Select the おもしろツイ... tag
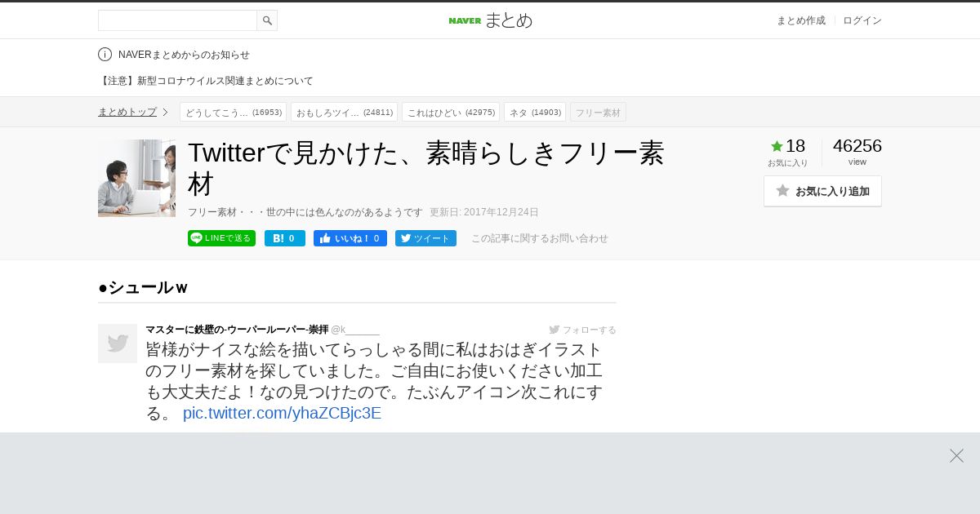Viewport: 980px width, 514px height. (x=344, y=112)
